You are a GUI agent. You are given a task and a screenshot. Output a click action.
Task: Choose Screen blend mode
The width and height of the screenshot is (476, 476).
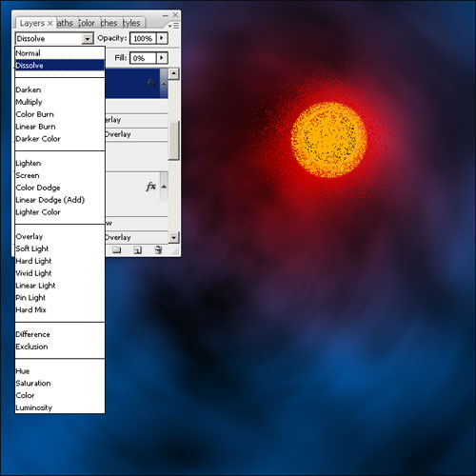coord(60,175)
